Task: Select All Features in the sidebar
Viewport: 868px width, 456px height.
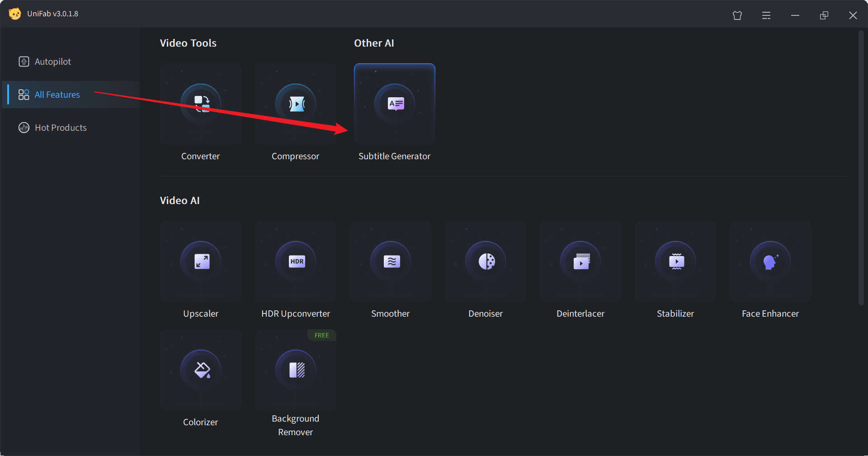Action: (71, 95)
